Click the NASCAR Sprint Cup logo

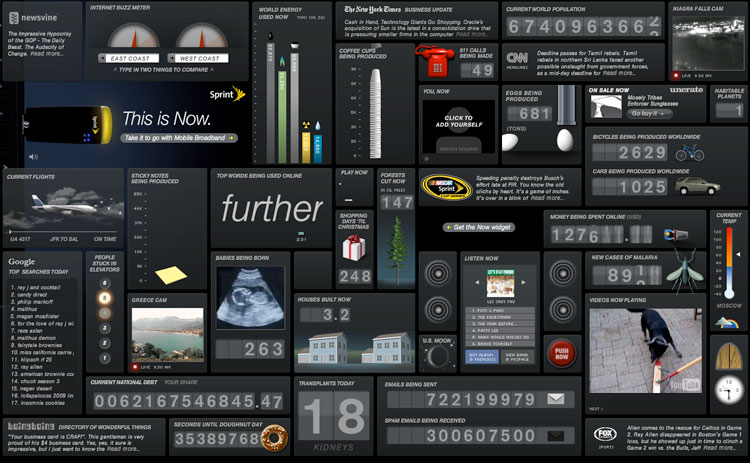[x=446, y=187]
